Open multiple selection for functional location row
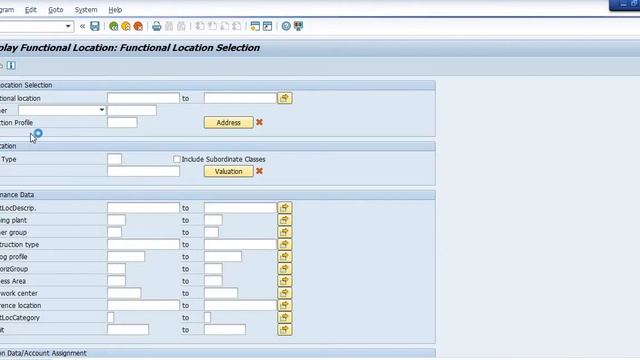Viewport: 640px width, 360px height. [284, 98]
